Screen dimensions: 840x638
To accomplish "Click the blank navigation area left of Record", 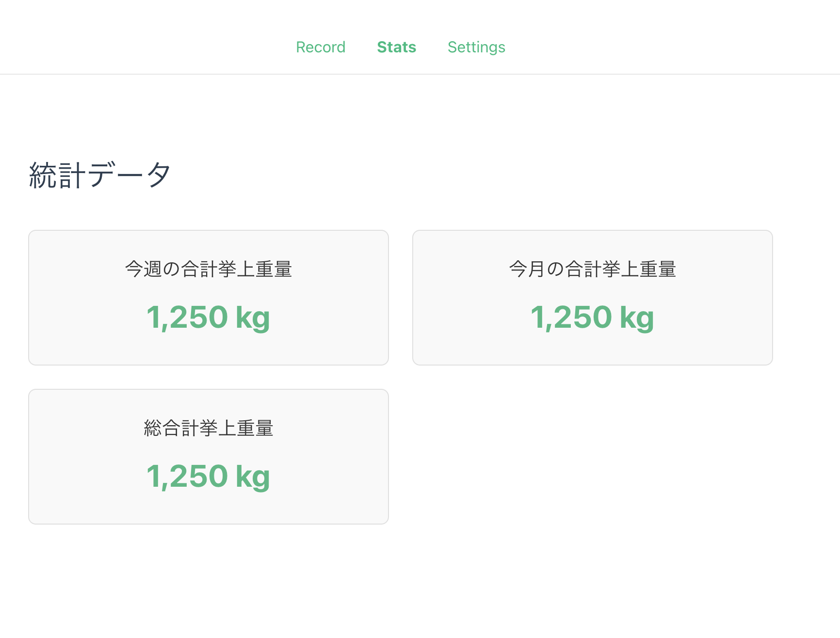I will [145, 47].
